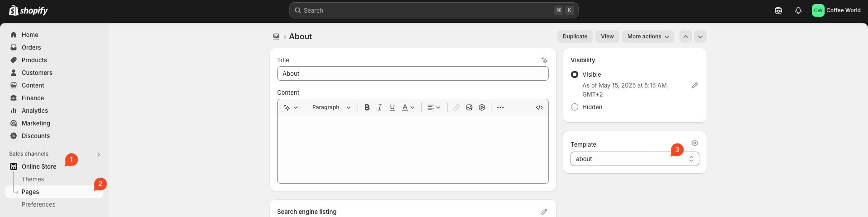Viewport: 868px width, 217px height.
Task: Toggle bold formatting in content editor
Action: [x=367, y=107]
